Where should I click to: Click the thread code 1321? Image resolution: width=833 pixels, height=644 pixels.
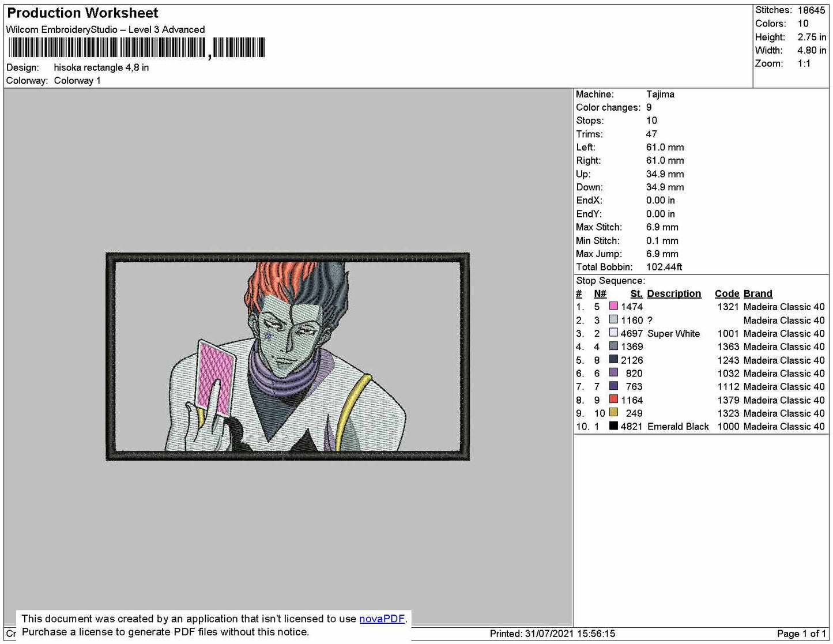click(728, 307)
